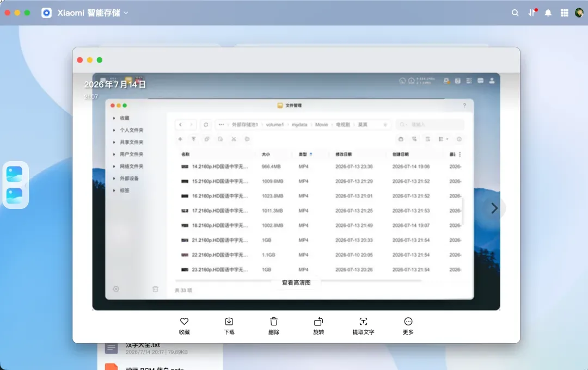Open search in the top bar

tap(515, 13)
